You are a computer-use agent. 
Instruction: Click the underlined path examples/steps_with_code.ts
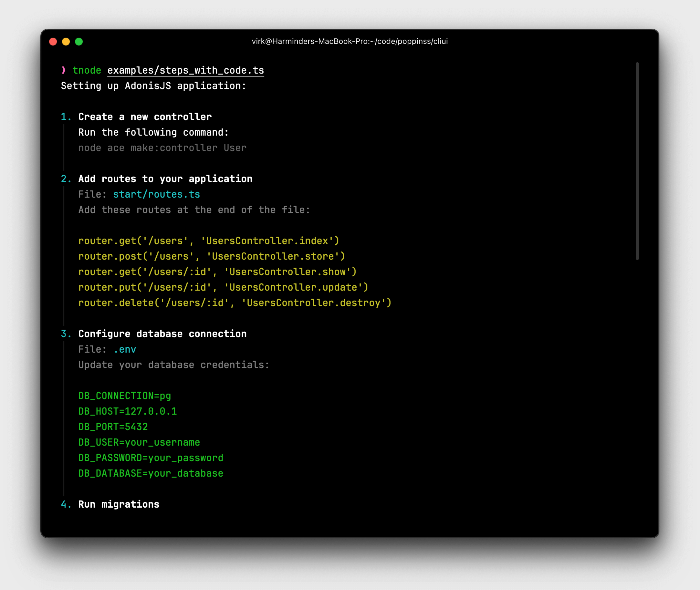click(186, 71)
